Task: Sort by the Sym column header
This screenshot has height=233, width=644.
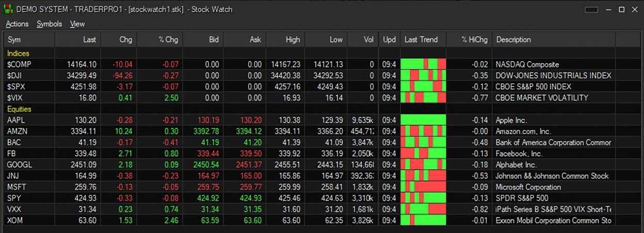Action: [x=29, y=40]
